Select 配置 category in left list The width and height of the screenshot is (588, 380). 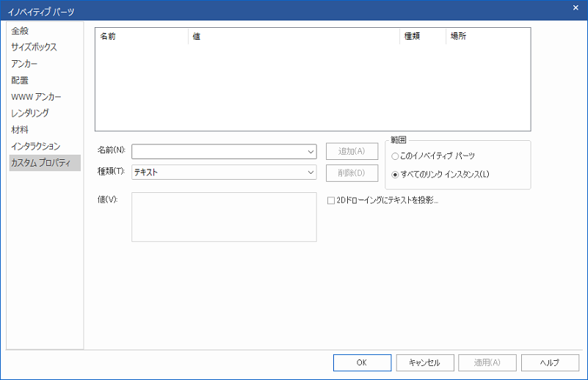[x=21, y=80]
